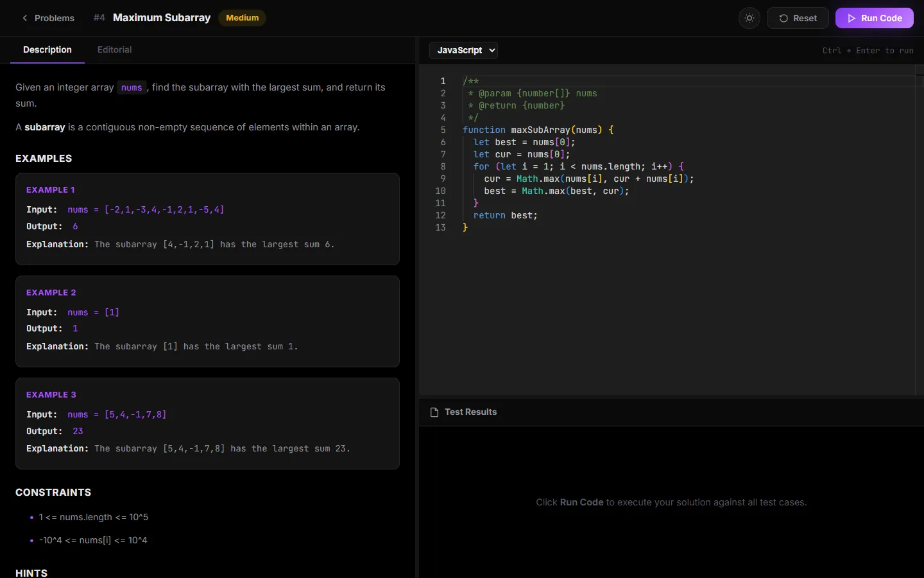Click the HINTS heading
Screen dimensions: 924x578
[x=31, y=573]
